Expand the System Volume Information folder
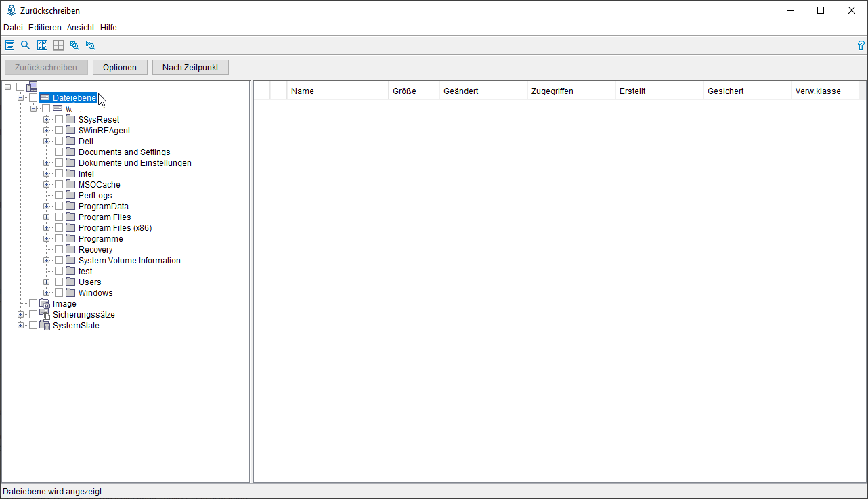The height and width of the screenshot is (499, 868). click(x=46, y=261)
